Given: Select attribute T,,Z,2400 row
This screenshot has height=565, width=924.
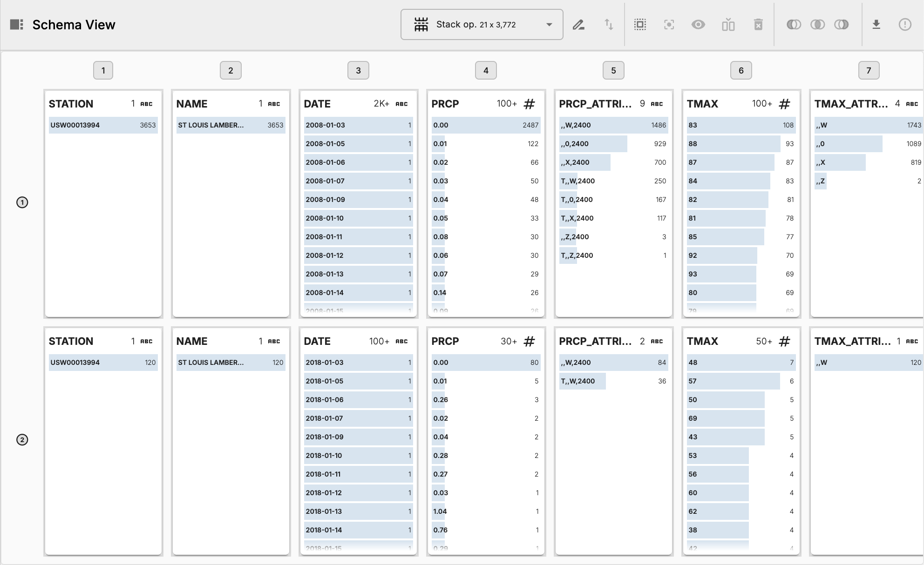Looking at the screenshot, I should pyautogui.click(x=613, y=256).
